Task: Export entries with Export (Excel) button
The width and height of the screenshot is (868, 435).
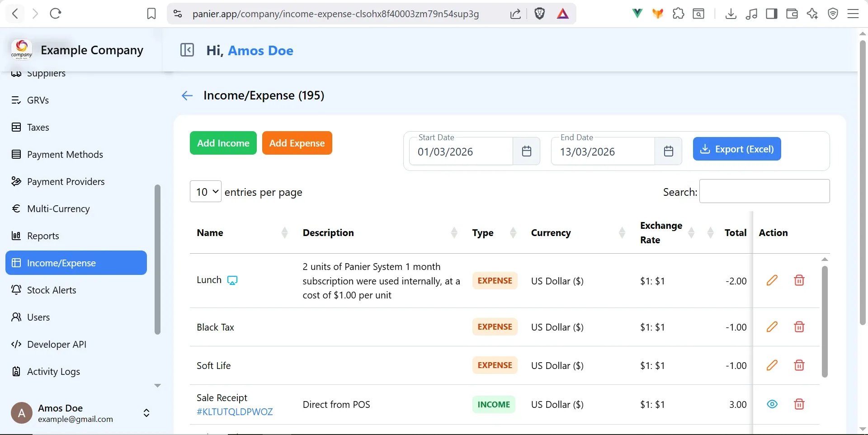Action: pyautogui.click(x=737, y=149)
